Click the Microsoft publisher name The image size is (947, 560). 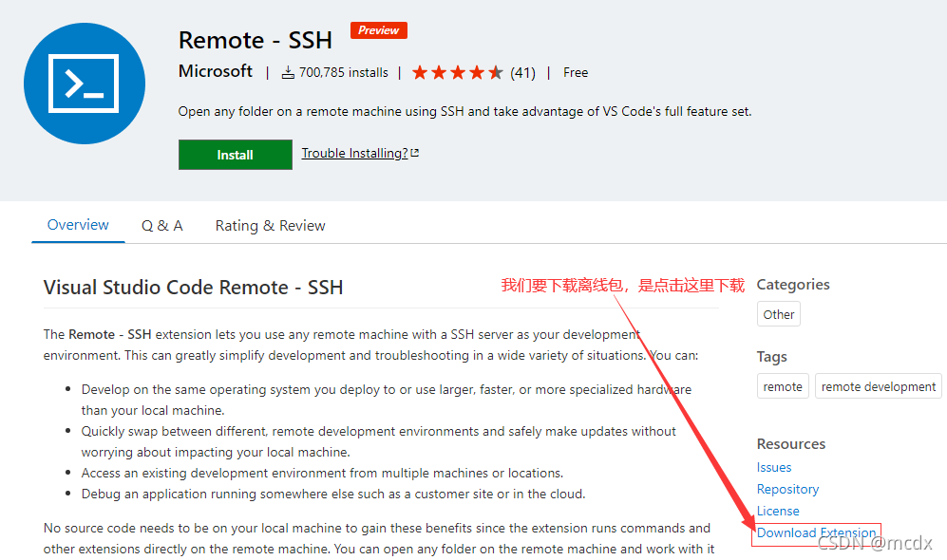click(x=216, y=71)
